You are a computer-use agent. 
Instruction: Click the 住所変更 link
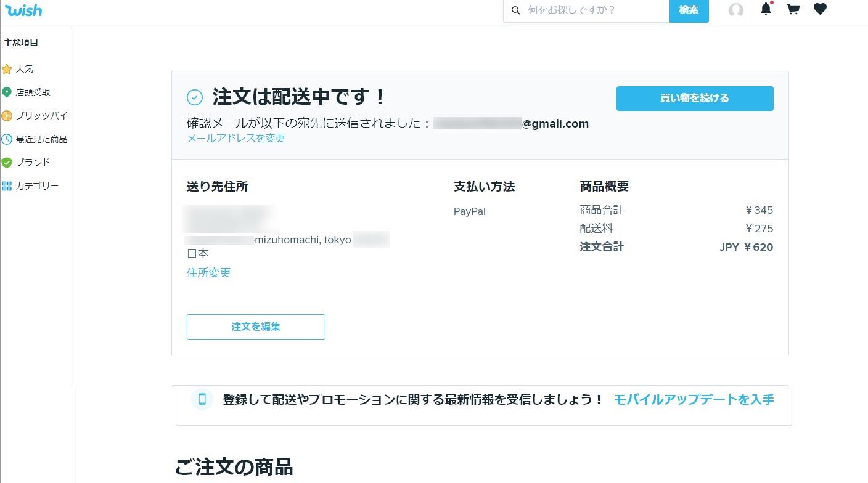click(x=209, y=272)
